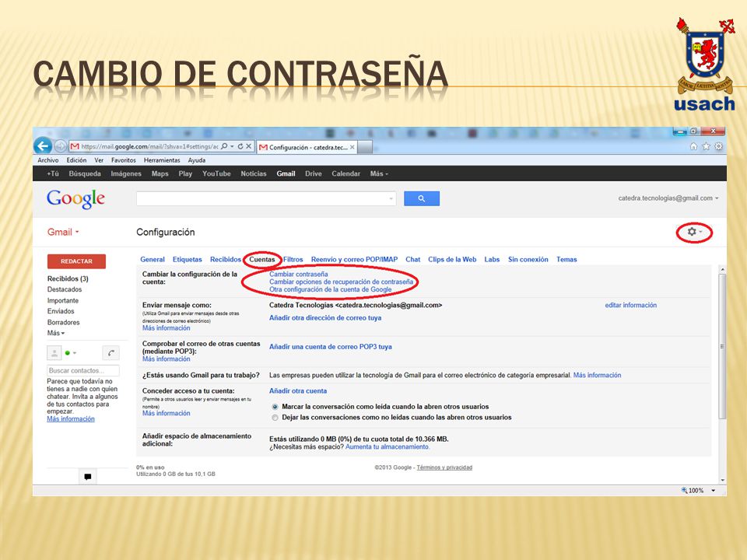Image resolution: width=747 pixels, height=560 pixels.
Task: Switch to the Temas settings tab
Action: coord(566,260)
